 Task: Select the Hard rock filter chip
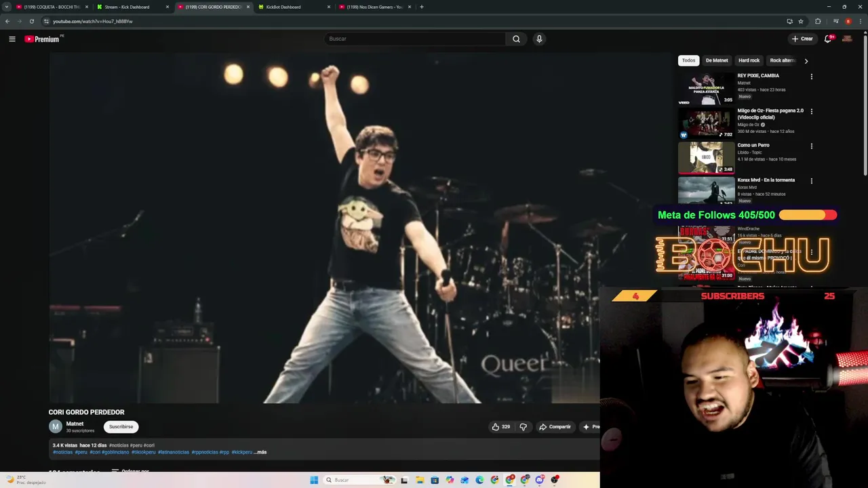pos(749,60)
